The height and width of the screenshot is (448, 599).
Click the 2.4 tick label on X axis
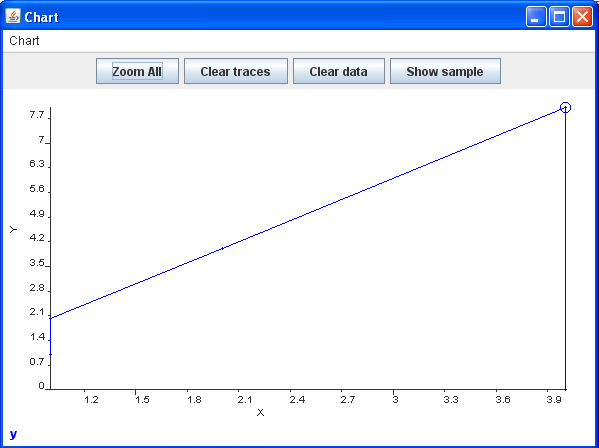[x=297, y=400]
